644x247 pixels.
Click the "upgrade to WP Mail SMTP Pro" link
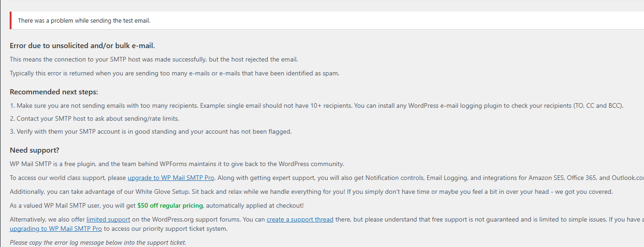pyautogui.click(x=171, y=178)
